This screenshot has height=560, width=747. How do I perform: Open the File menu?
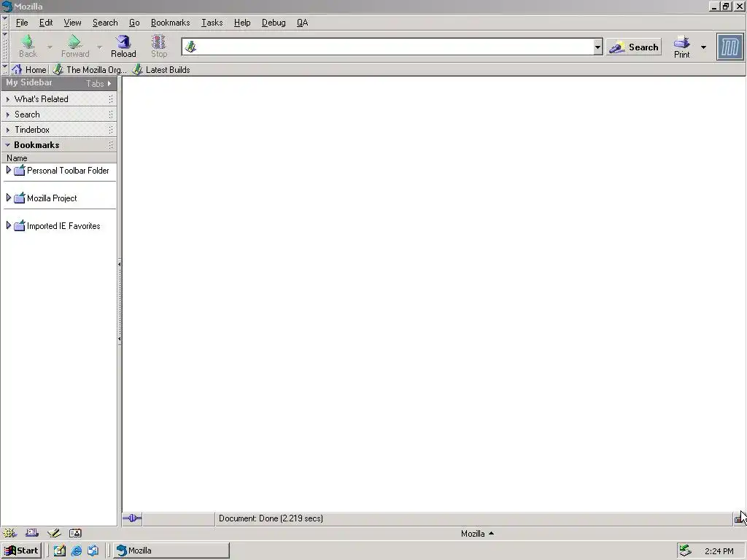tap(22, 23)
